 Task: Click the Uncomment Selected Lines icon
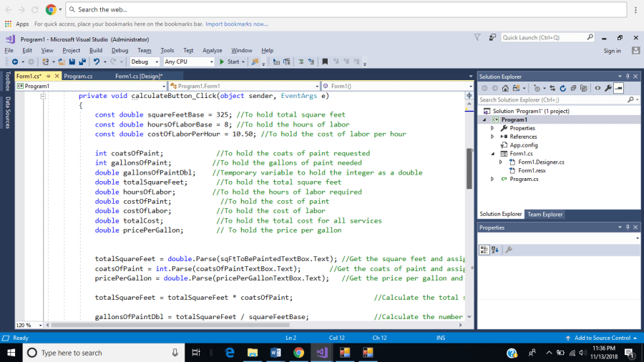coord(311,62)
